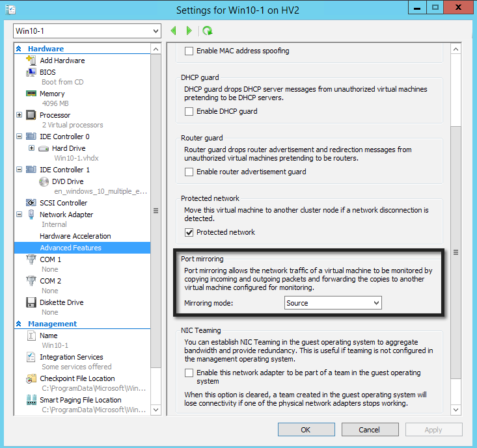Click the BIOS monitor icon
477x448 pixels.
click(x=31, y=72)
